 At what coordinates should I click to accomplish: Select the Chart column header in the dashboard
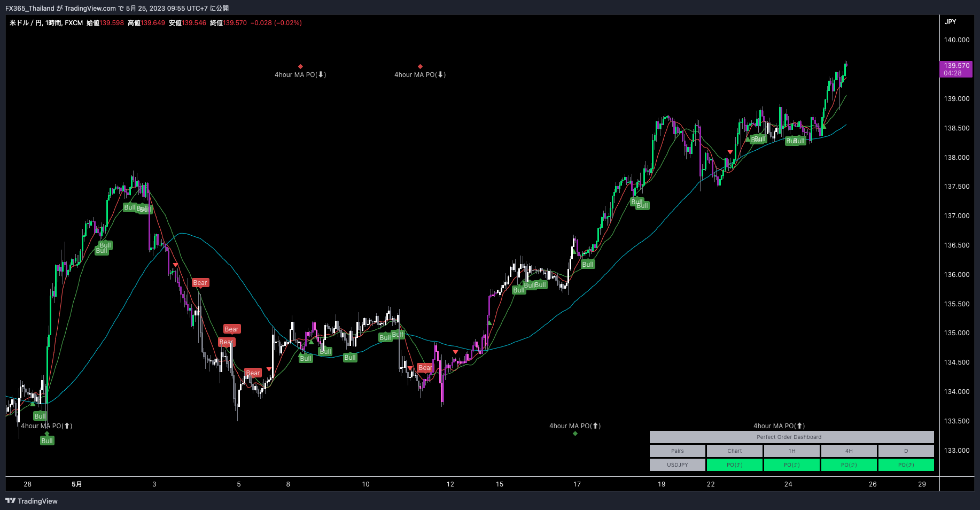point(734,451)
